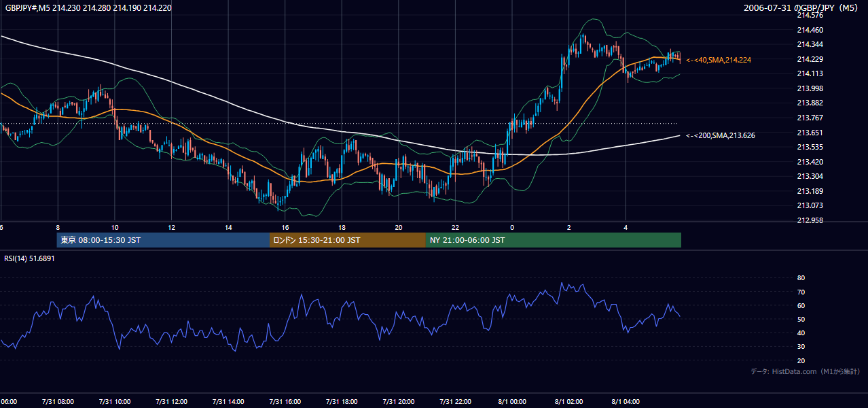Click the 2006-07-31 GBP/JPY (M5) title
This screenshot has width=868, height=408.
click(x=802, y=7)
